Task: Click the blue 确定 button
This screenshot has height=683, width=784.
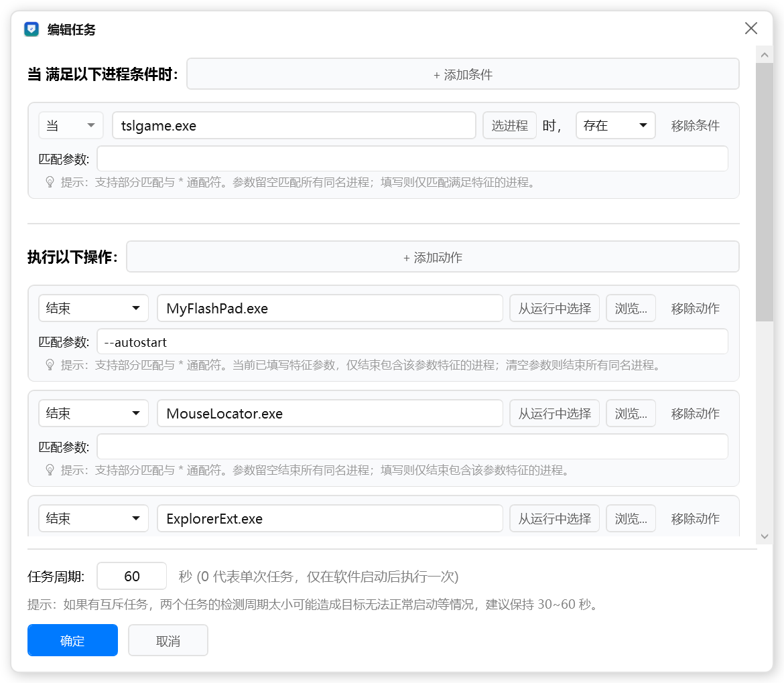Action: 72,640
